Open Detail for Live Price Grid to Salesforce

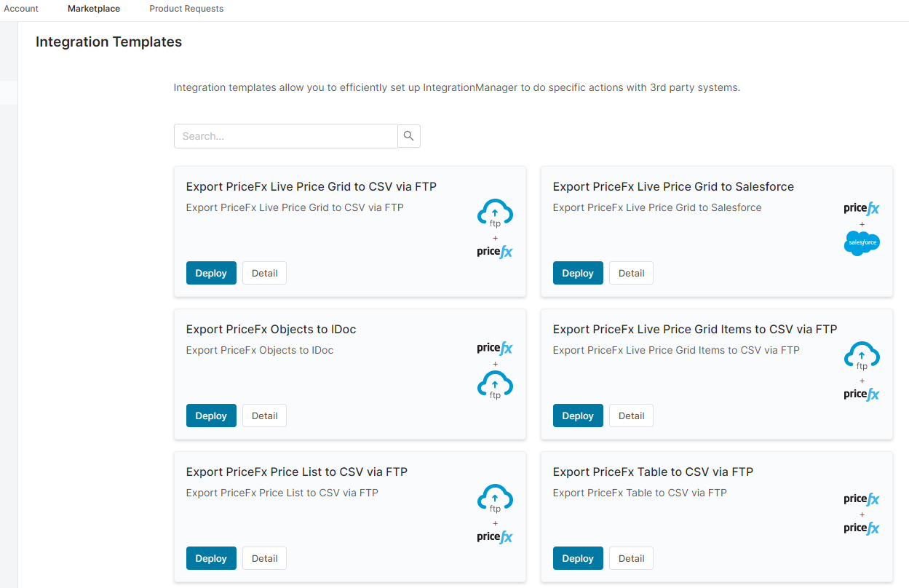[x=631, y=273]
